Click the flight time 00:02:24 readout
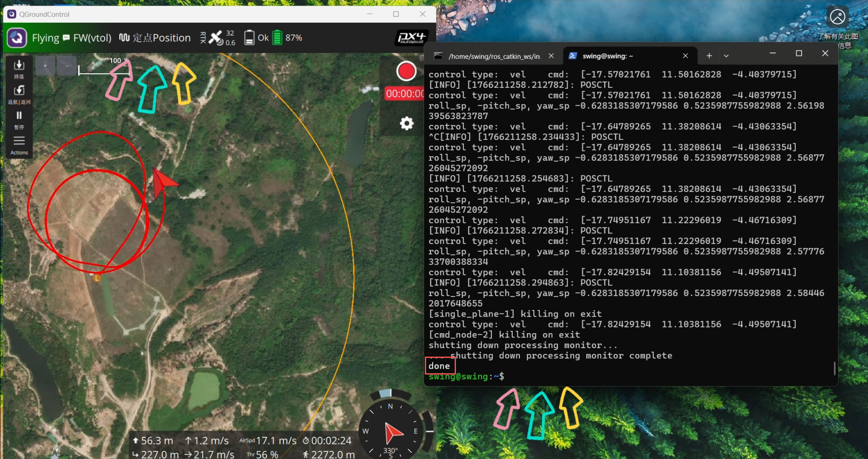Screen dimensions: 868x459 (327, 441)
